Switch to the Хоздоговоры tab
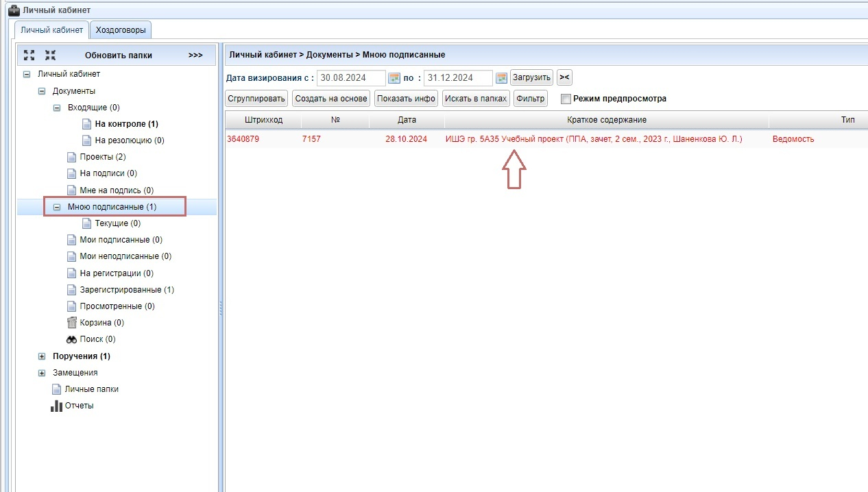The height and width of the screenshot is (492, 868). coord(121,30)
